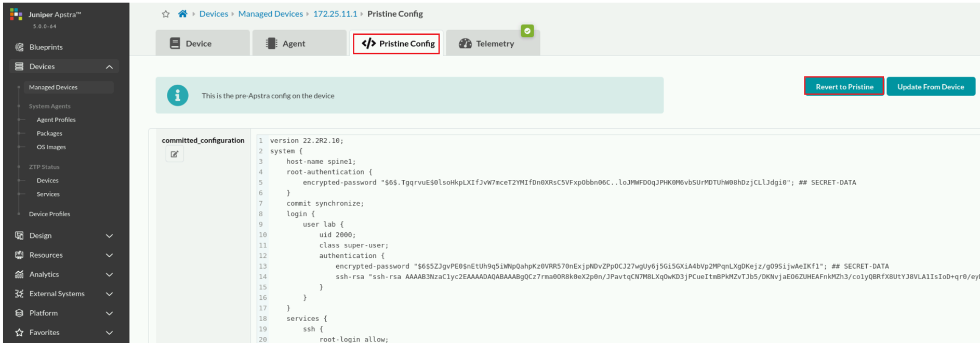Expand the Platform menu chevron
Screen dimensions: 980x343
(x=109, y=313)
